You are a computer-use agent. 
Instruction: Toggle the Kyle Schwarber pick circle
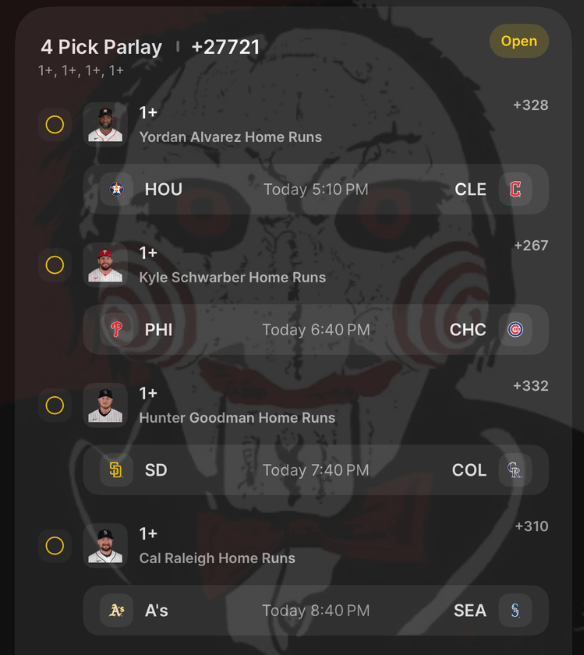tap(55, 265)
